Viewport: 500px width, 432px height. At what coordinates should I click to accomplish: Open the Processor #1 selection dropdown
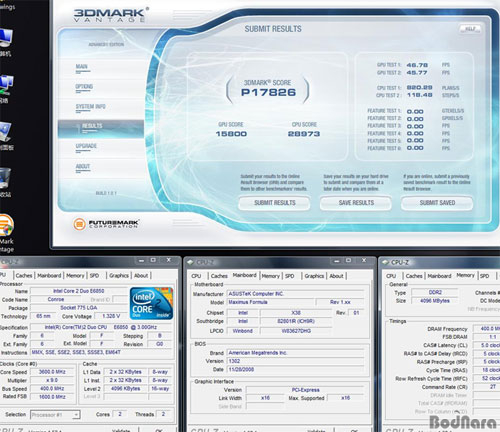pos(55,415)
